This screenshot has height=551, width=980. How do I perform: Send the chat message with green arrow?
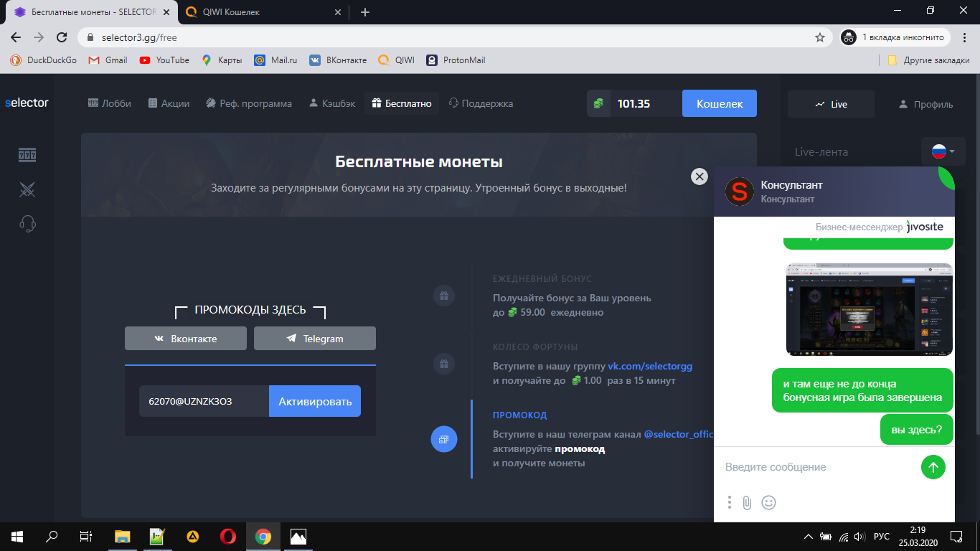click(933, 467)
